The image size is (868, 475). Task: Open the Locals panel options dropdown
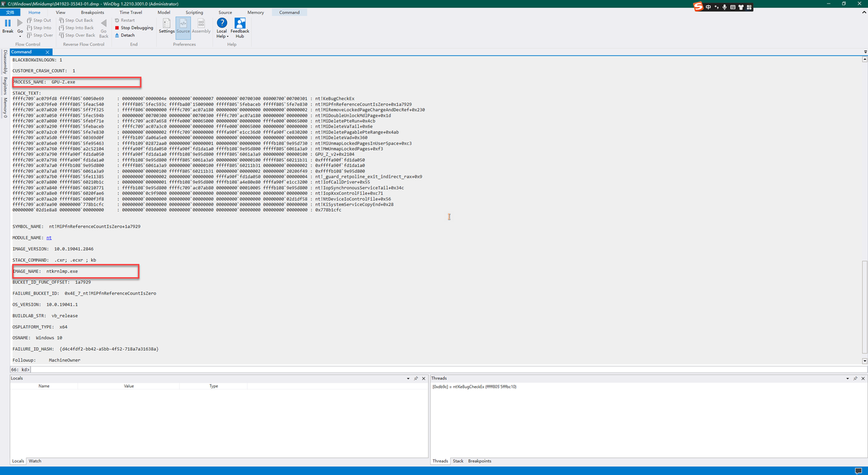[408, 378]
